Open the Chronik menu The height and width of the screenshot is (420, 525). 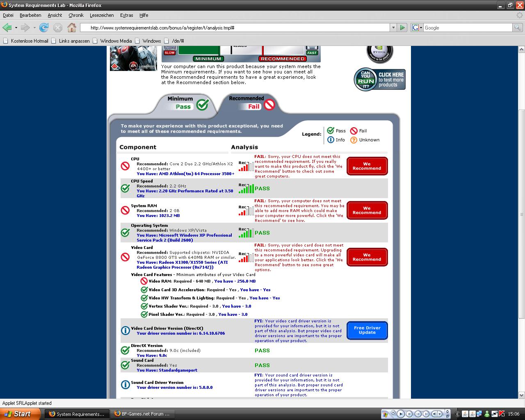76,15
